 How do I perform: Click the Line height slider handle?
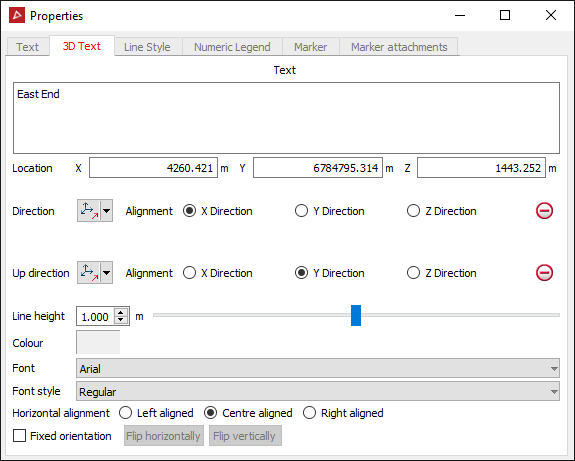click(x=356, y=315)
